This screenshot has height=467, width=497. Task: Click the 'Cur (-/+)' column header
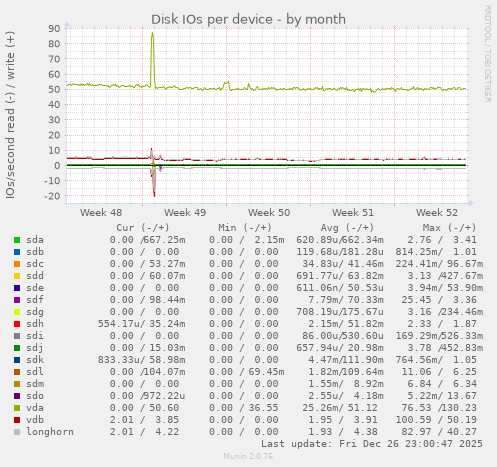point(143,228)
